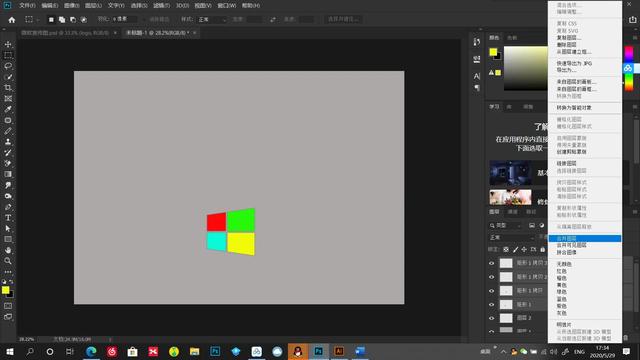Click the 选择并遮住 button
640x360 pixels.
pos(343,19)
